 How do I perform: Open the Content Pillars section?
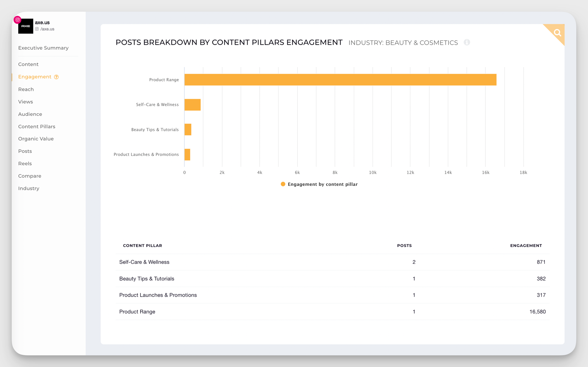pos(36,126)
